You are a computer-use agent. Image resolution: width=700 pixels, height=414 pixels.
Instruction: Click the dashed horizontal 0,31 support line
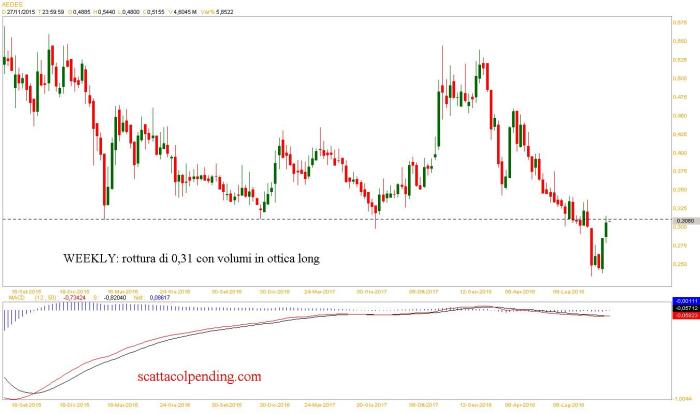pyautogui.click(x=200, y=219)
